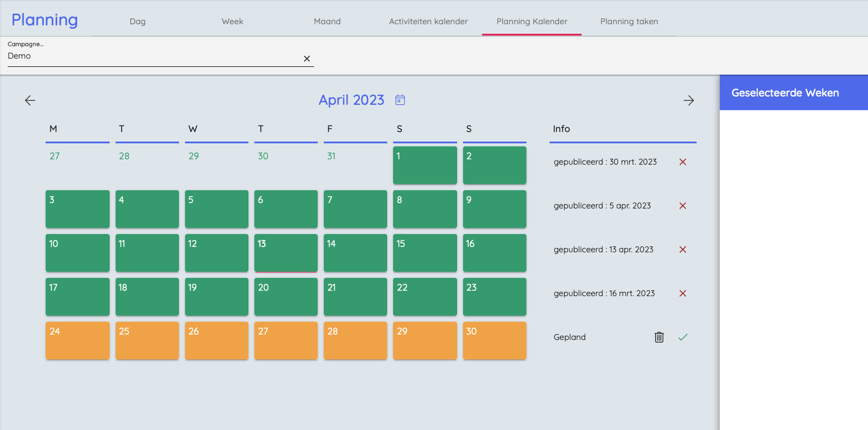Switch to the Week tab

pos(232,21)
